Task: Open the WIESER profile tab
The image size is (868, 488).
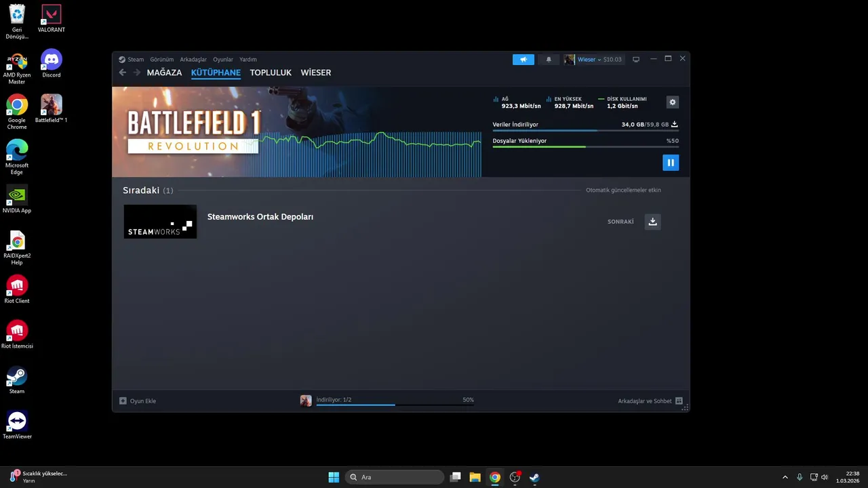Action: pos(316,73)
